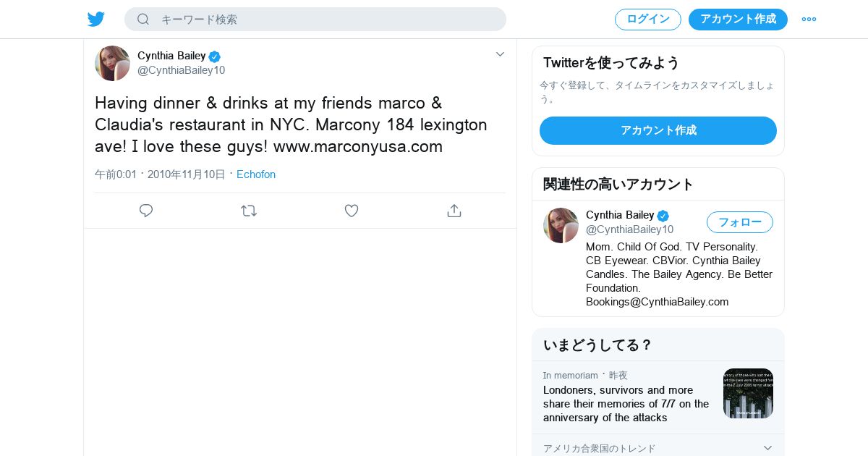Open the three-dot more menu
This screenshot has width=868, height=456.
[x=809, y=20]
